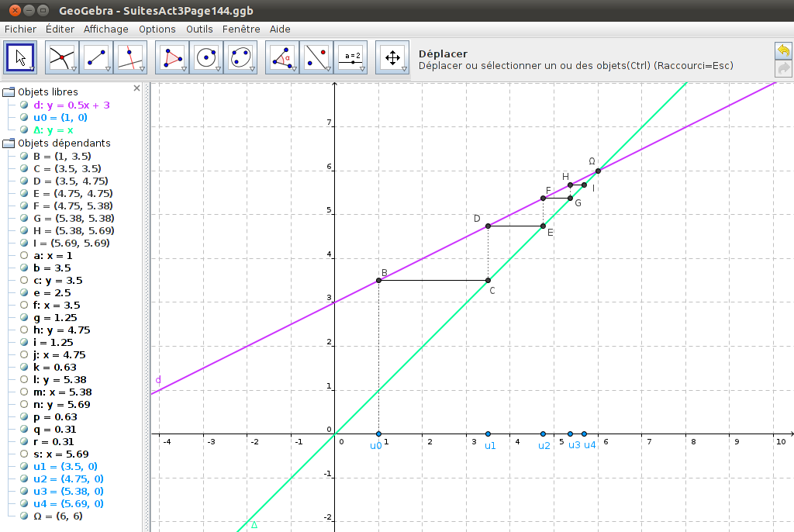The image size is (794, 532).
Task: Select the angle measurement tool
Action: pyautogui.click(x=282, y=57)
